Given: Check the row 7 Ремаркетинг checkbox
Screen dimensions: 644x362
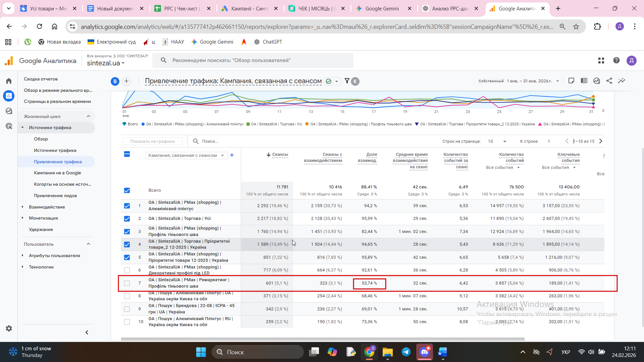Looking at the screenshot, I should pyautogui.click(x=127, y=283).
